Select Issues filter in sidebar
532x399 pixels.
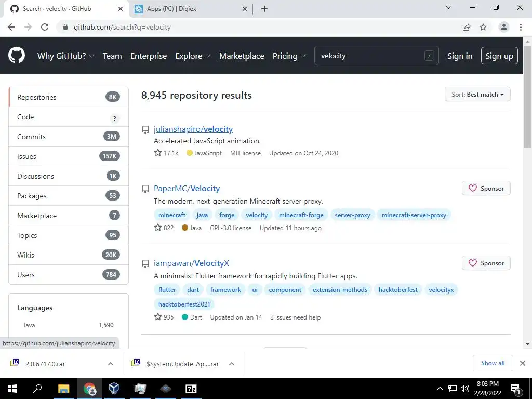(x=69, y=156)
